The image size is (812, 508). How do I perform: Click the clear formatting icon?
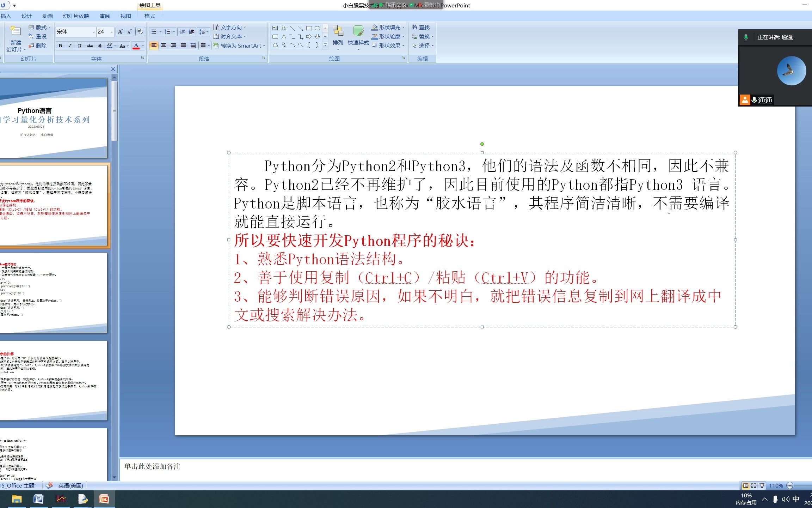click(x=140, y=31)
